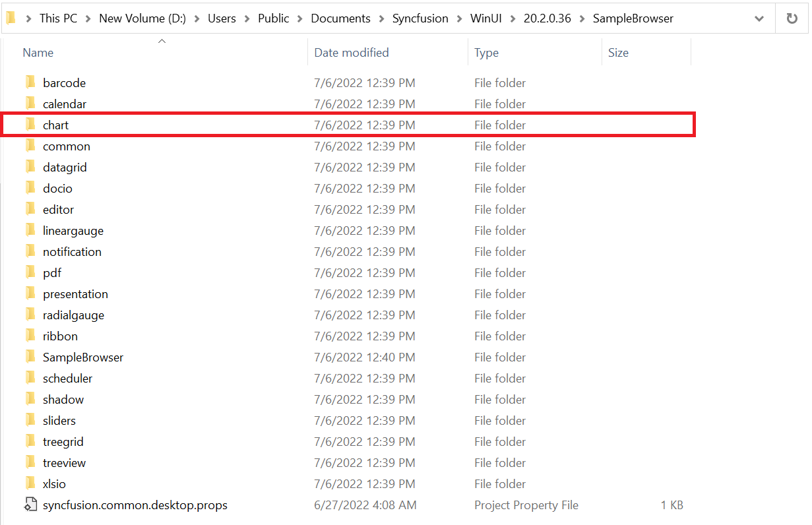812x525 pixels.
Task: Select the "chart" folder name
Action: (x=56, y=125)
